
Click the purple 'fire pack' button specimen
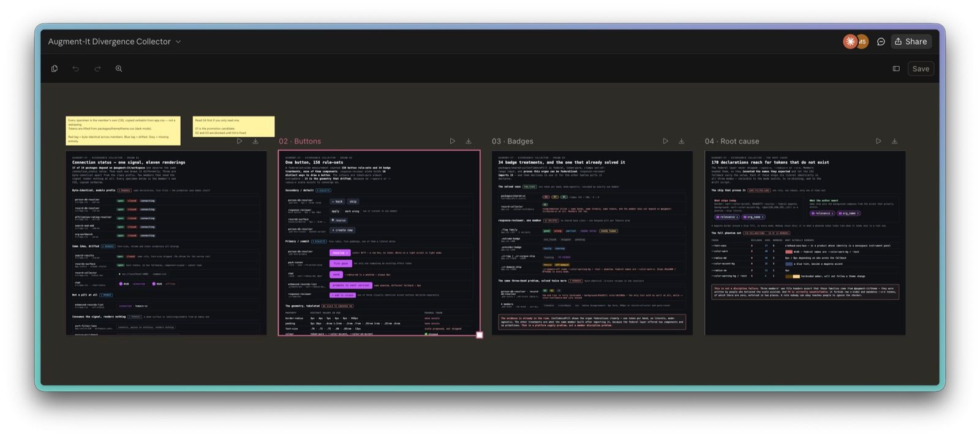coord(341,264)
